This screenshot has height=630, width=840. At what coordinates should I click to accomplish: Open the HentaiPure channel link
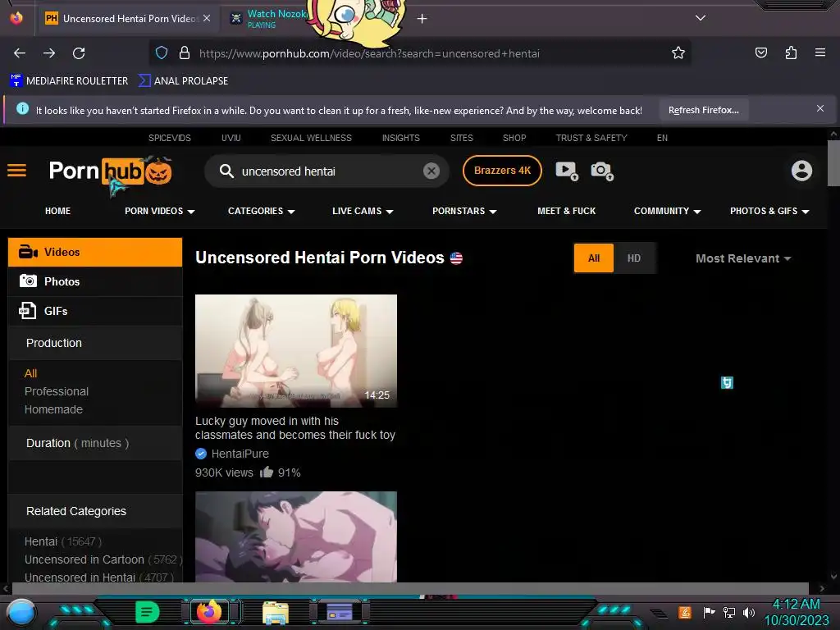pyautogui.click(x=240, y=454)
